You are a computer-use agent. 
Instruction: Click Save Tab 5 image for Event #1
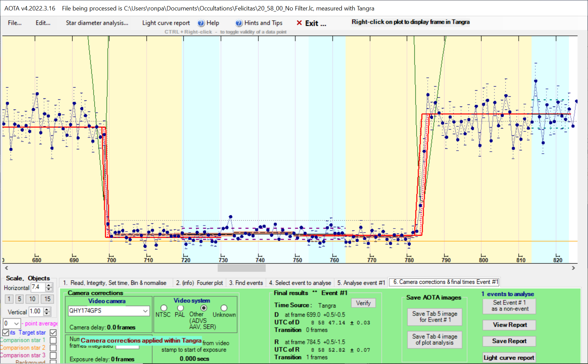pyautogui.click(x=435, y=317)
